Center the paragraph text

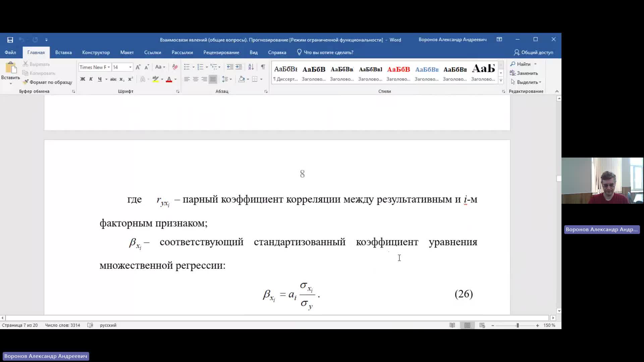tap(196, 79)
